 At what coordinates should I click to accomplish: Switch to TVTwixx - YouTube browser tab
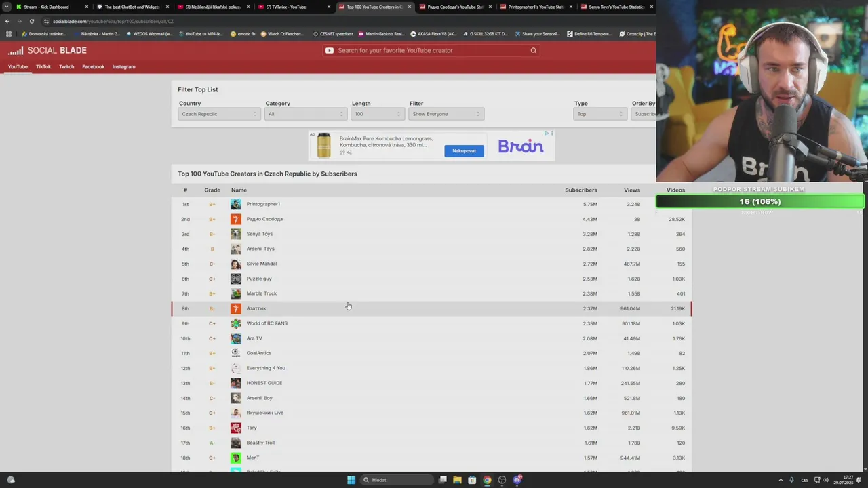click(x=293, y=7)
